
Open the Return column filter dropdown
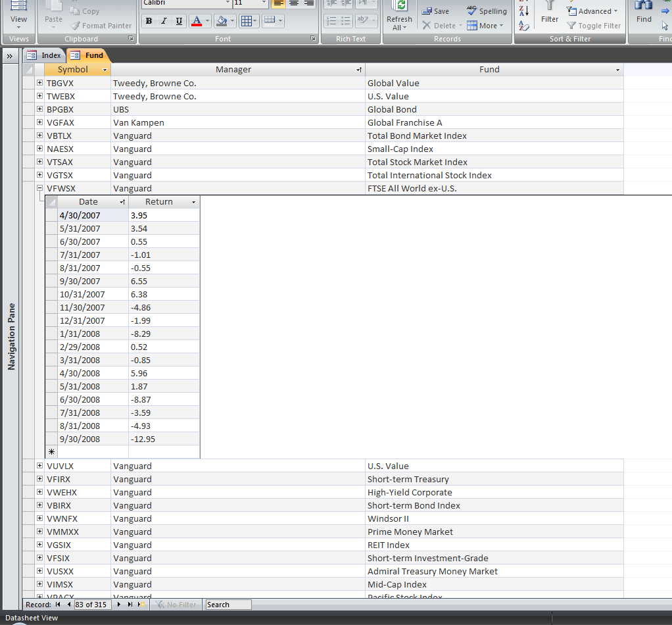pyautogui.click(x=194, y=202)
